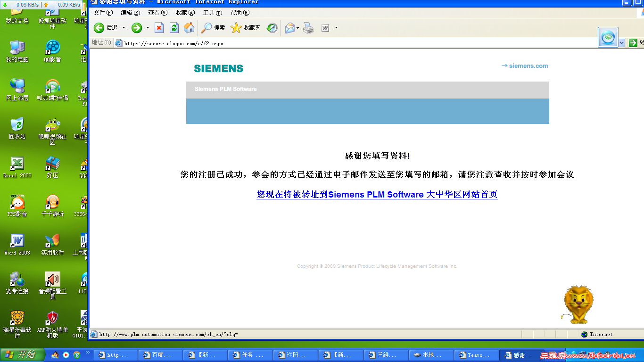Select the Excel 2003 desktop shortcut
The height and width of the screenshot is (362, 644).
tap(17, 167)
